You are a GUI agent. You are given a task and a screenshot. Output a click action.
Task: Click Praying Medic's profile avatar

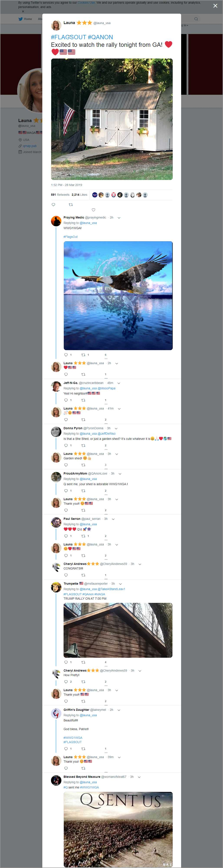click(56, 221)
